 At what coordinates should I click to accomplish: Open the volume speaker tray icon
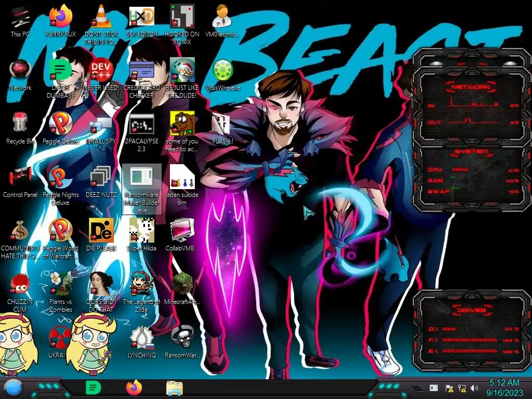point(474,388)
